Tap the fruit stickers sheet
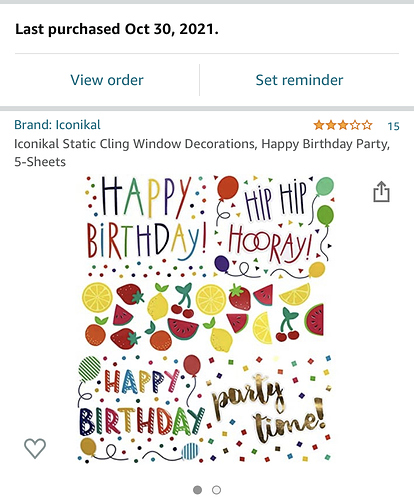This screenshot has height=500, width=414. tap(202, 317)
